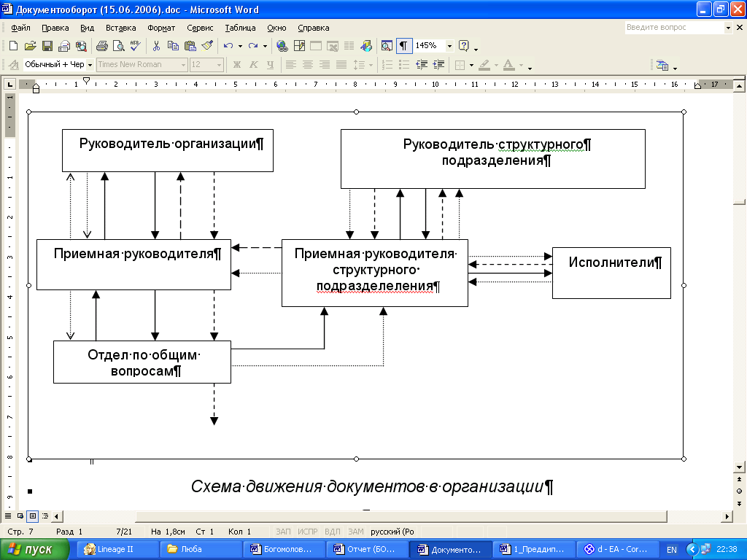The width and height of the screenshot is (747, 560).
Task: Open Print Preview from the toolbar
Action: click(118, 46)
